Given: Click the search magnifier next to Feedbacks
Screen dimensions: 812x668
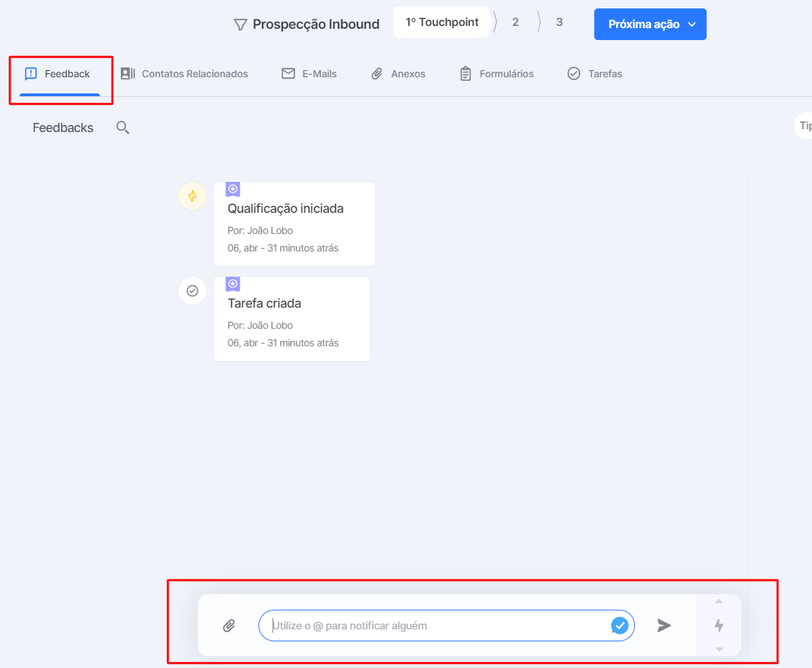Looking at the screenshot, I should click(x=123, y=127).
